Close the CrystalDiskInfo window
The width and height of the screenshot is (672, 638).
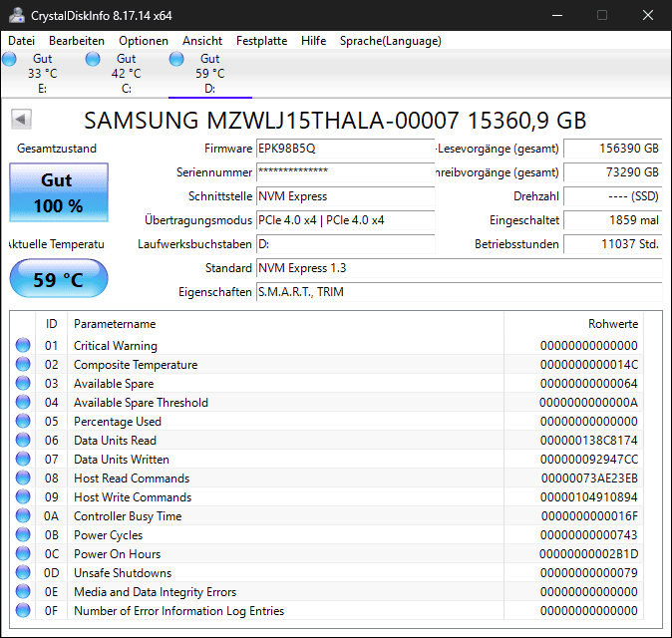[648, 15]
